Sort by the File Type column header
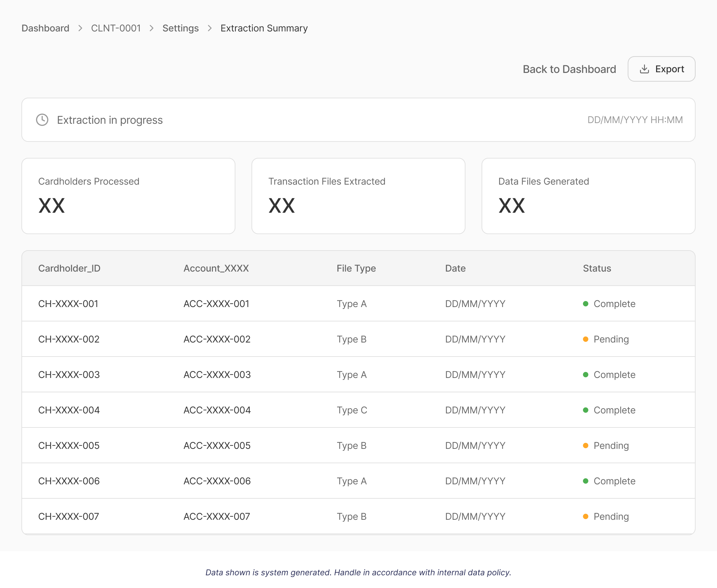The image size is (717, 588). [x=356, y=269]
